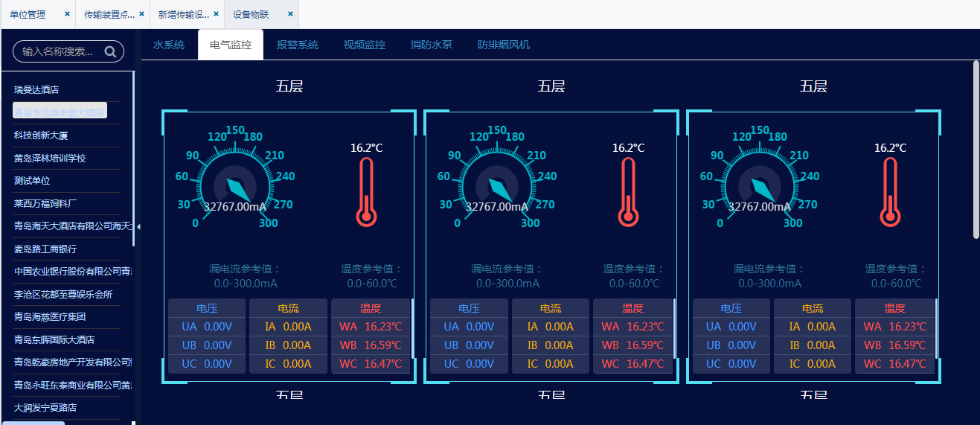
Task: Switch to the 新增传输设 tab
Action: tap(184, 14)
